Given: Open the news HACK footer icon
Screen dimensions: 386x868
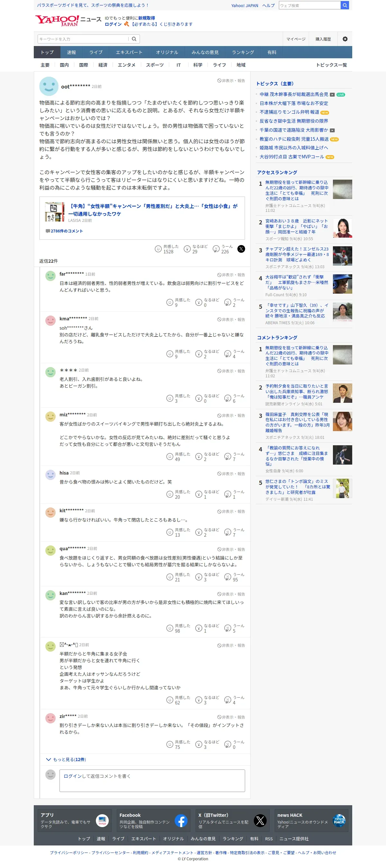Looking at the screenshot, I should [x=339, y=821].
